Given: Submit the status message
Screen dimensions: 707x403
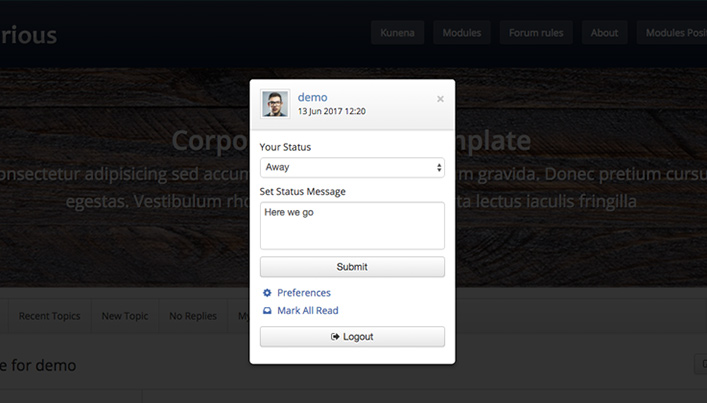Looking at the screenshot, I should (352, 267).
